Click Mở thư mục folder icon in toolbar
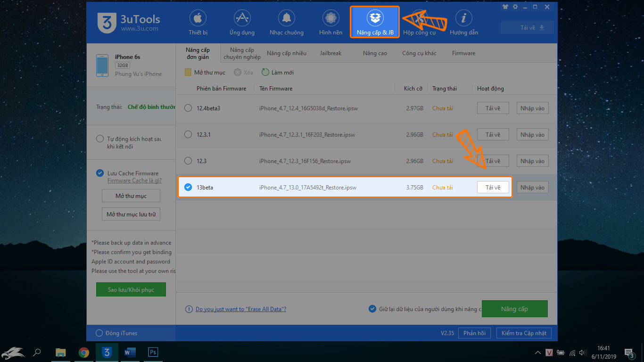Image resolution: width=644 pixels, height=362 pixels. click(x=188, y=73)
